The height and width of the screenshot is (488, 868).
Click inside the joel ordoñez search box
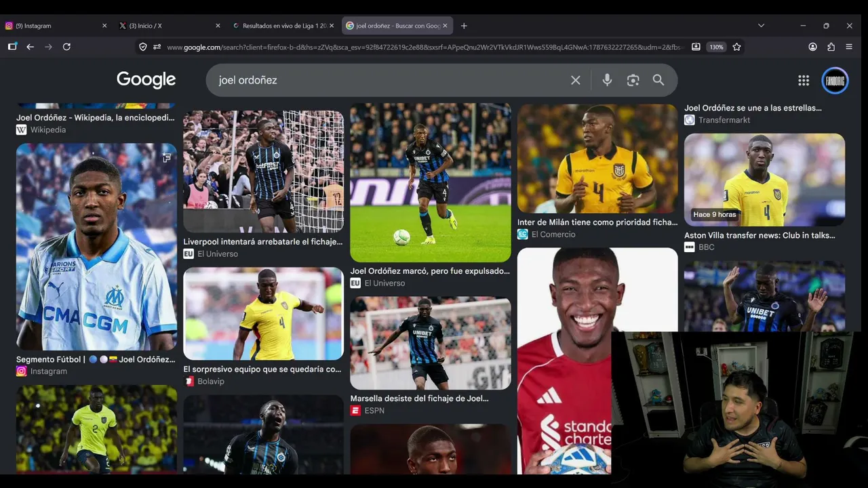coord(390,80)
